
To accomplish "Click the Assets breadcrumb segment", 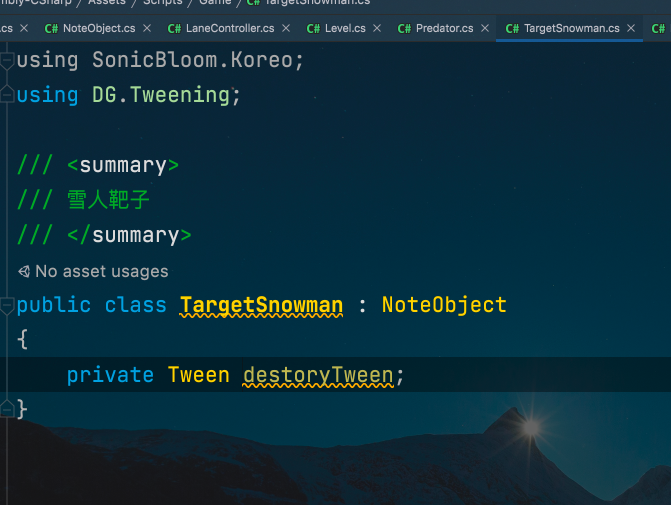I will pos(107,3).
